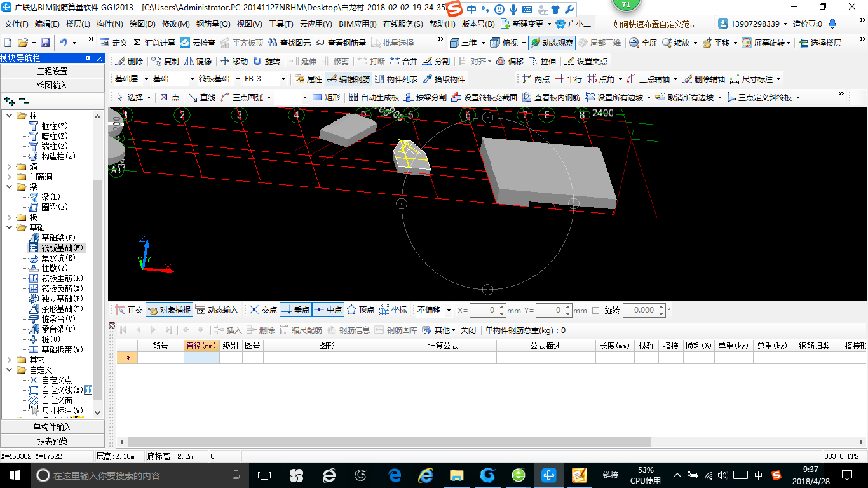Open the 工具(T) menu

point(281,24)
